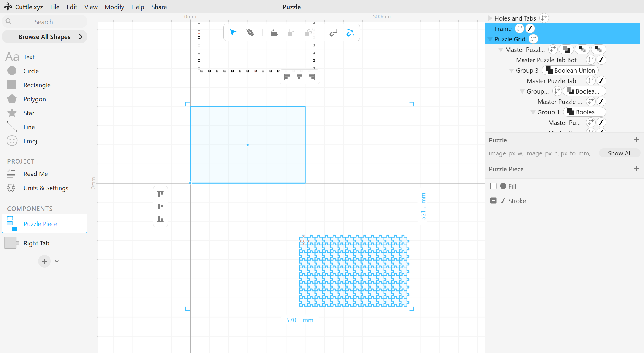Open Browse All Shapes chevron
Viewport: 644px width, 353px height.
(x=81, y=37)
